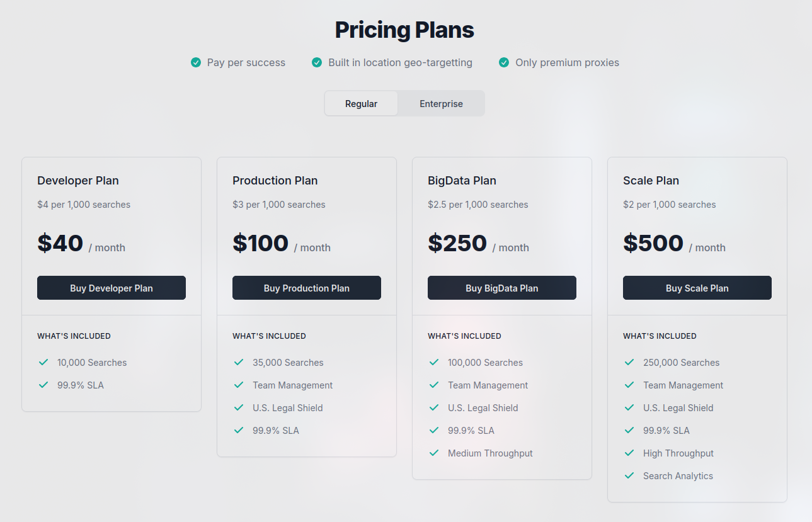Click checkmark beside Developer Plan 99.9% SLA
Screen dimensions: 812x522
pyautogui.click(x=43, y=385)
